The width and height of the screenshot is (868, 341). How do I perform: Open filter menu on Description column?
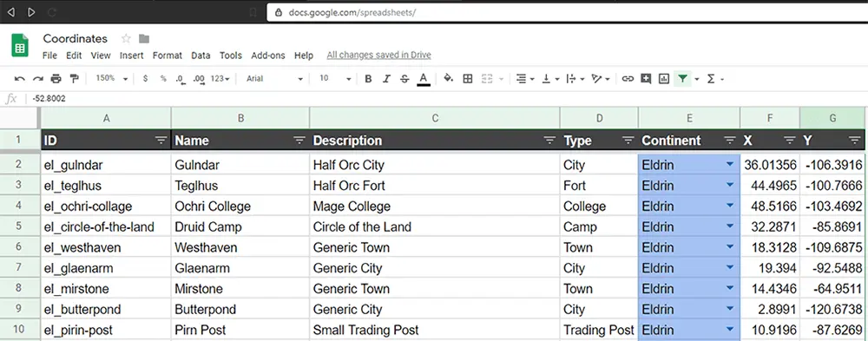549,141
